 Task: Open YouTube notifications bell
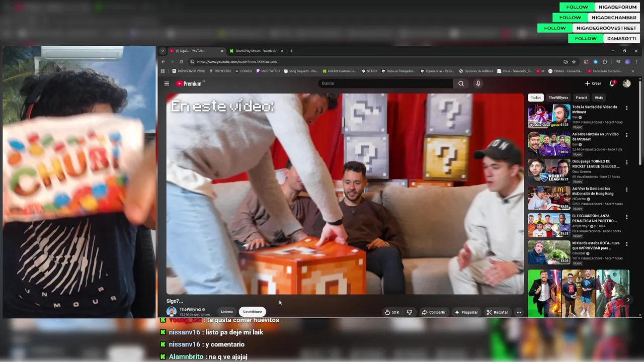click(612, 83)
